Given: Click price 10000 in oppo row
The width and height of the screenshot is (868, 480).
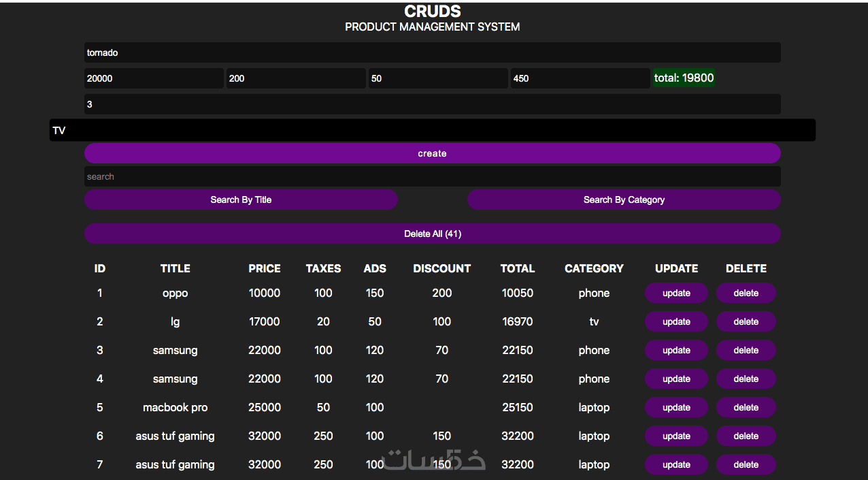Looking at the screenshot, I should click(265, 293).
